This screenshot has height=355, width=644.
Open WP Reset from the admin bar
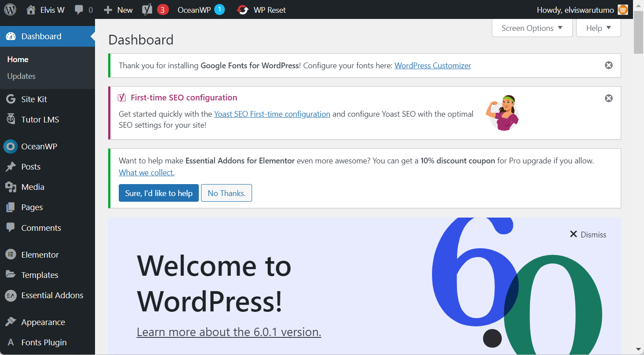tap(261, 10)
